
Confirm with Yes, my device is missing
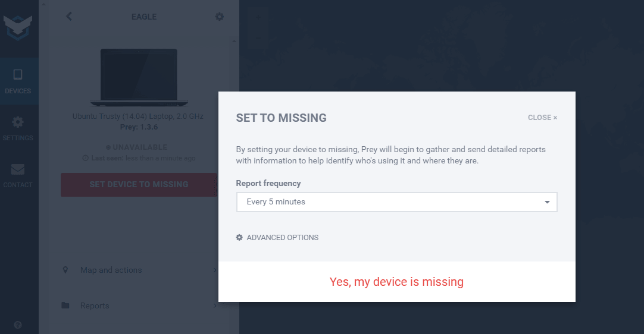point(396,282)
